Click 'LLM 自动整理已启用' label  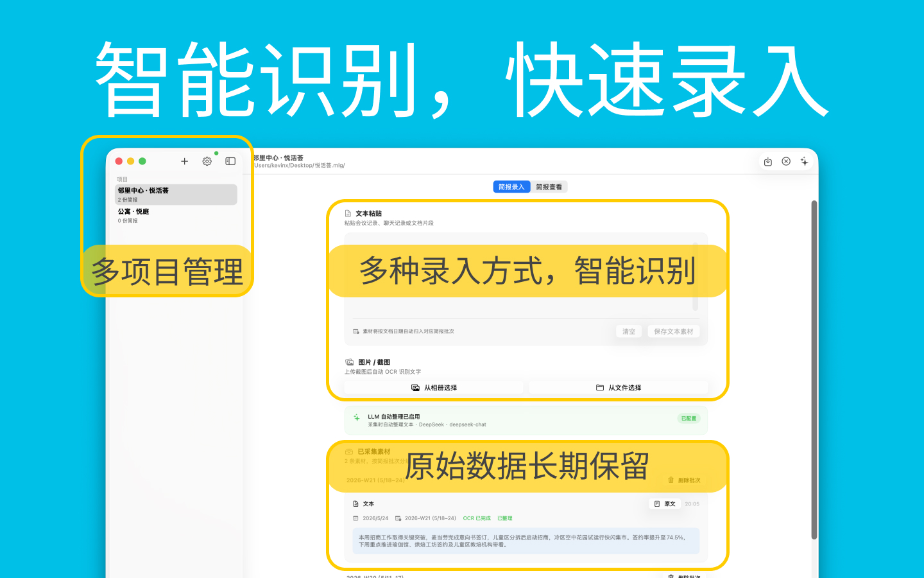point(394,417)
